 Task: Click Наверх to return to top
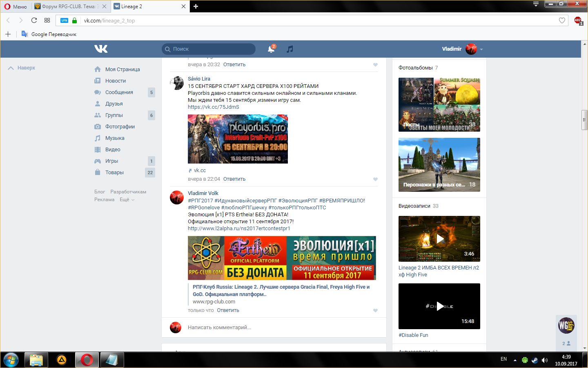pos(22,68)
